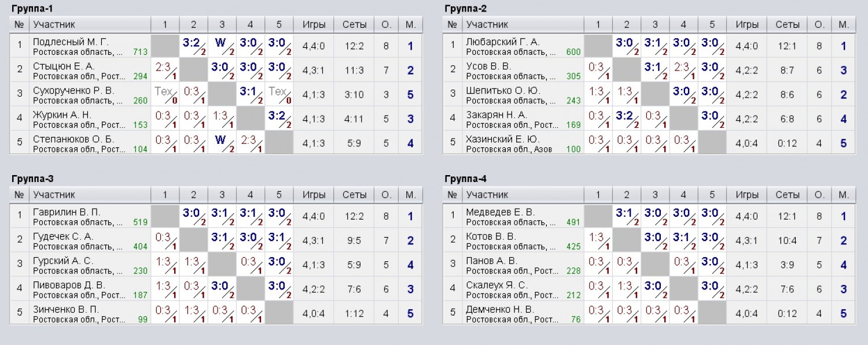Screen dimensions: 868x345
Task: Click the Группа-3 title
Action: click(x=32, y=179)
